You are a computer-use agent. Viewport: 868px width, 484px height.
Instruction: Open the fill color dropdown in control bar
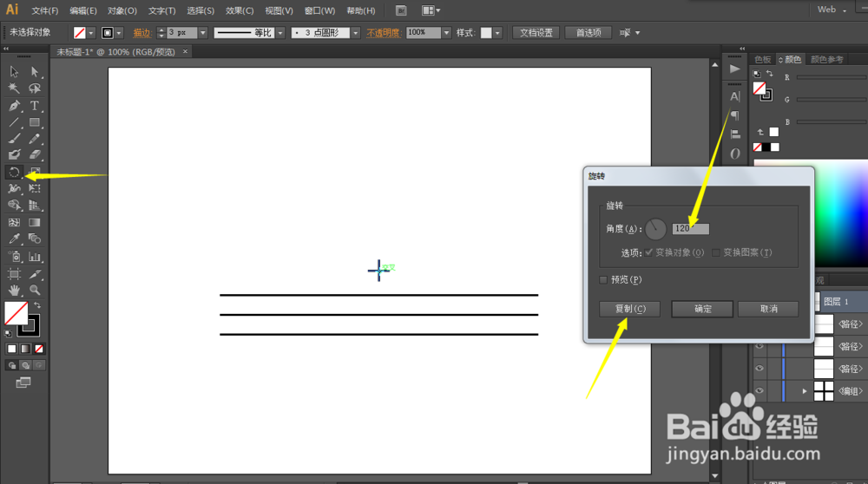[x=91, y=33]
